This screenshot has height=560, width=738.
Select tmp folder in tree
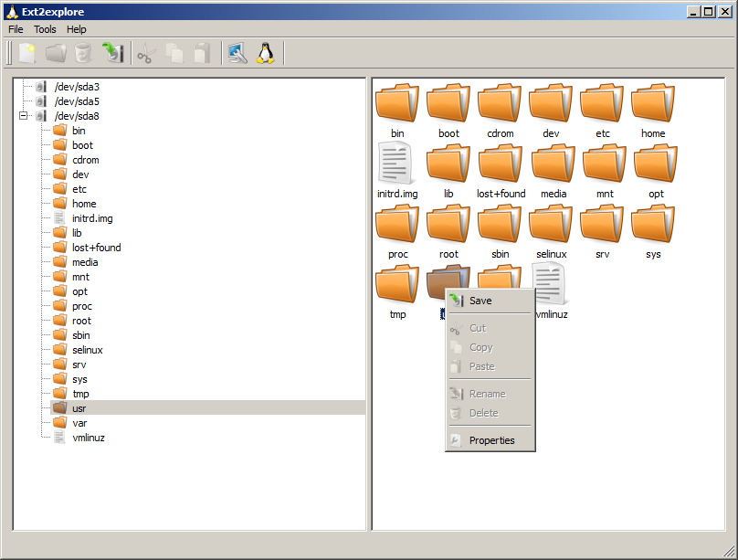click(x=80, y=394)
